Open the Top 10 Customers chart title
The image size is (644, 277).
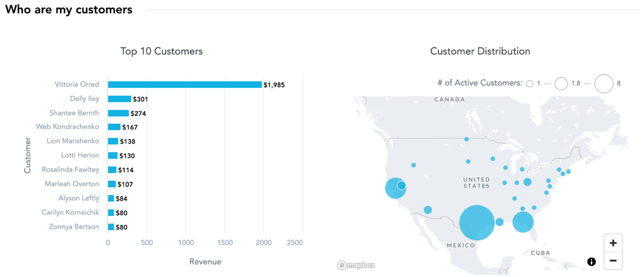(x=161, y=51)
